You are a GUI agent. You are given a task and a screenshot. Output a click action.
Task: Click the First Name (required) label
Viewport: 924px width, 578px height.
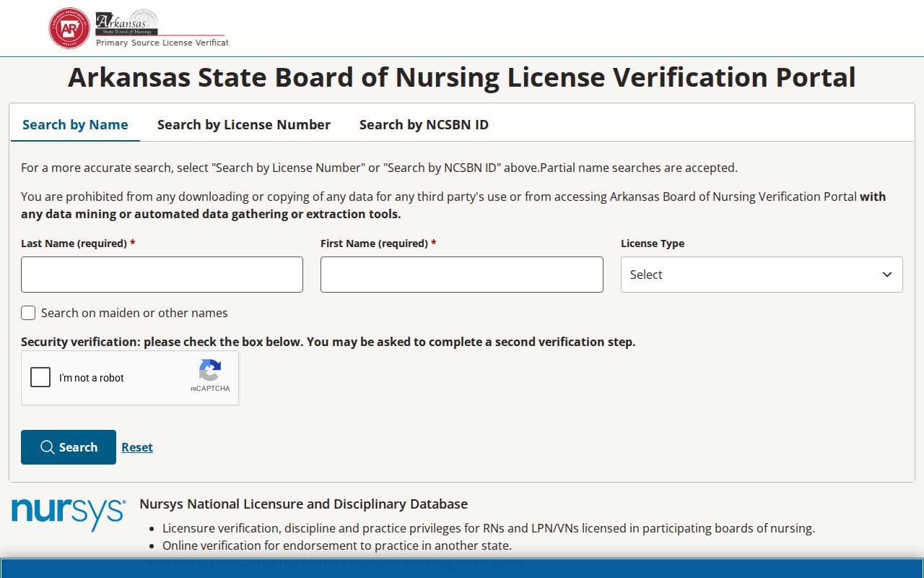(x=378, y=243)
